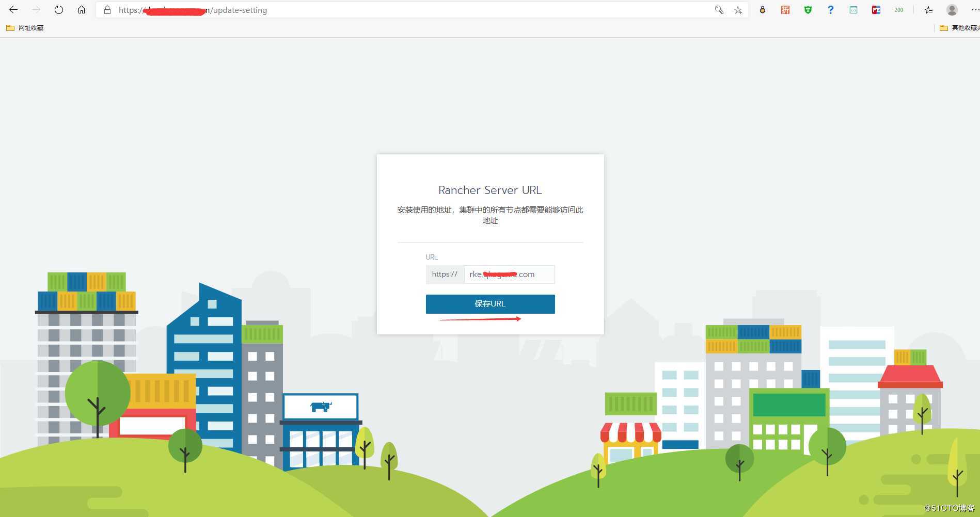Open the padlock extension icon in the toolbar
Screen dimensions: 980x517
pyautogui.click(x=762, y=10)
